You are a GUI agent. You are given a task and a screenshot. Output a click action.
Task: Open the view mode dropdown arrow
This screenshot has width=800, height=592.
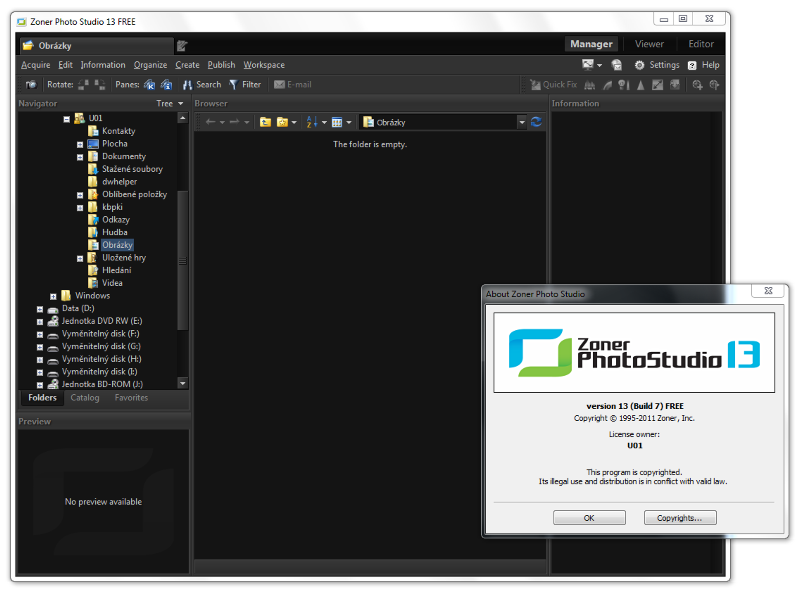pos(349,122)
